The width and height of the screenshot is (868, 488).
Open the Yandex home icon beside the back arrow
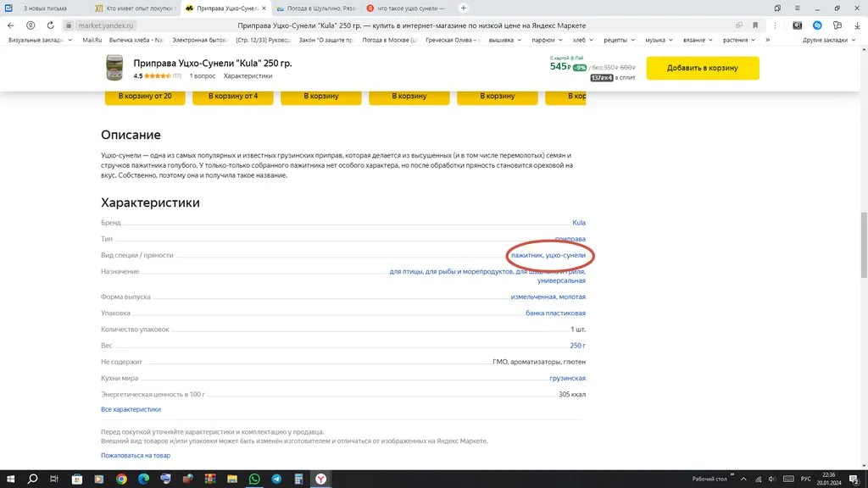tap(31, 25)
